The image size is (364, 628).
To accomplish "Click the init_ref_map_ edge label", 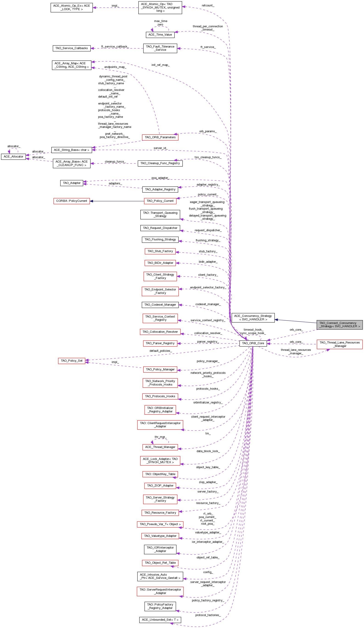I will [x=161, y=65].
